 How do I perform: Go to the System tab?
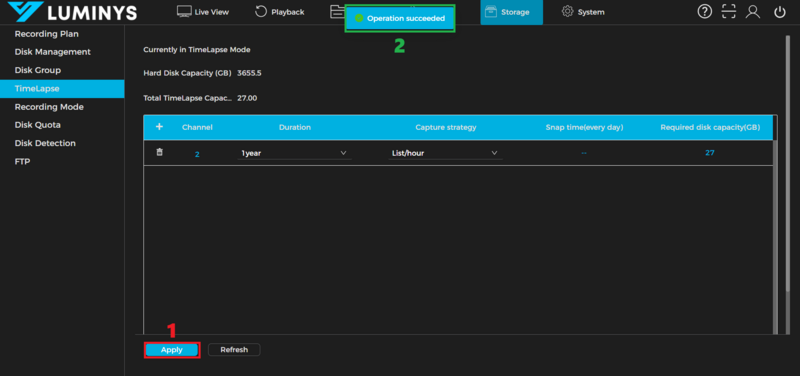[583, 12]
